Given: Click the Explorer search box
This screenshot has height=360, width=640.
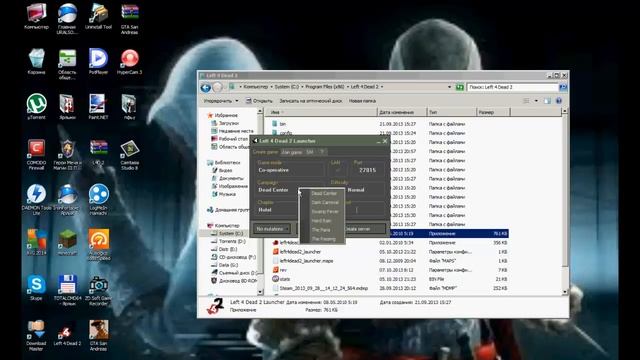Looking at the screenshot, I should click(512, 87).
